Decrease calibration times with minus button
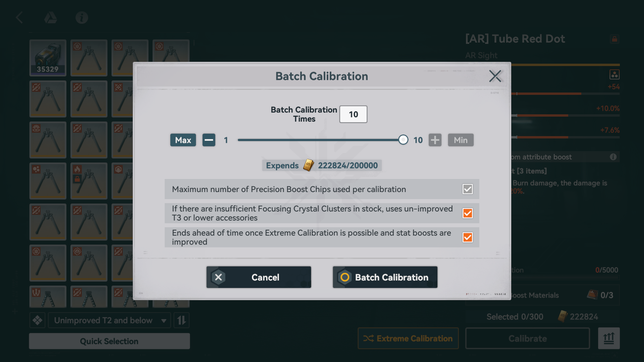The height and width of the screenshot is (362, 644). (x=209, y=140)
